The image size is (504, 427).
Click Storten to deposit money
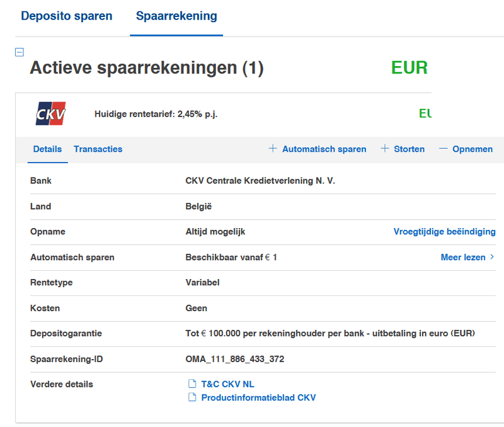click(409, 149)
